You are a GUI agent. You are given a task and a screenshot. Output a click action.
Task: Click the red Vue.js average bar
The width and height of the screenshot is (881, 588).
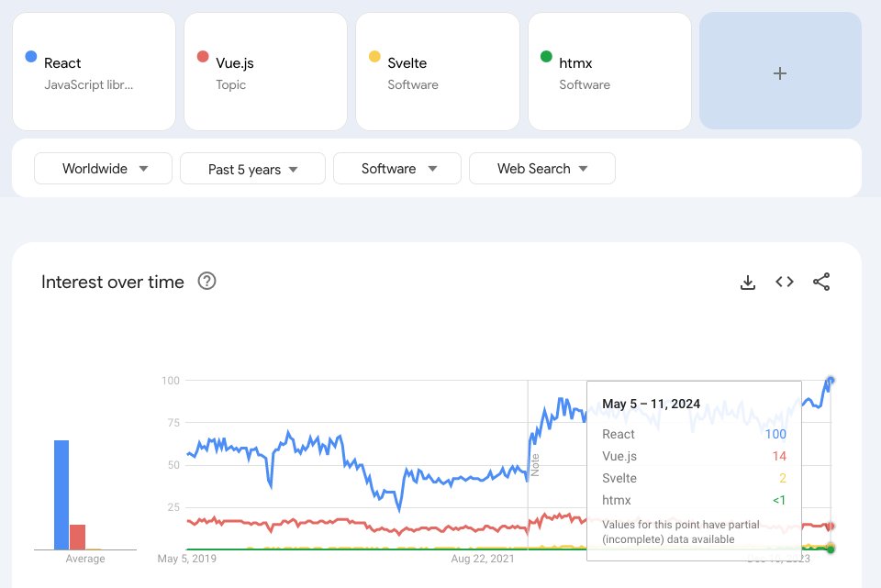point(77,537)
